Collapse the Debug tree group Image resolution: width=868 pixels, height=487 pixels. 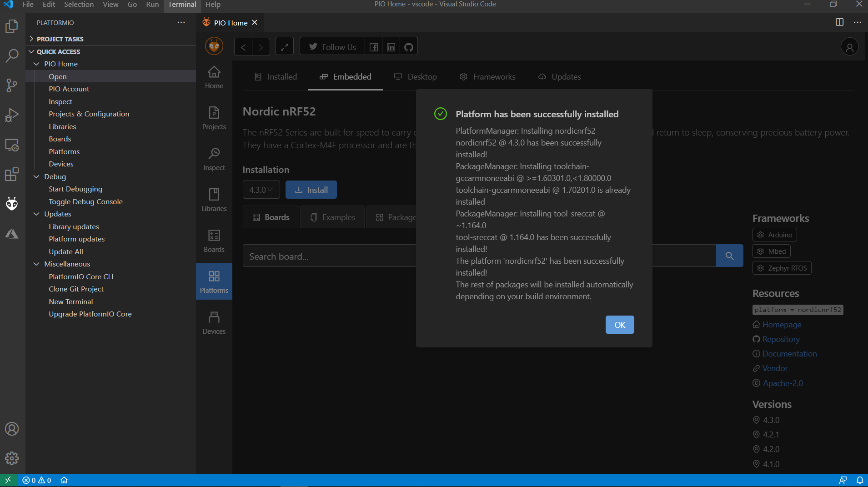(36, 176)
